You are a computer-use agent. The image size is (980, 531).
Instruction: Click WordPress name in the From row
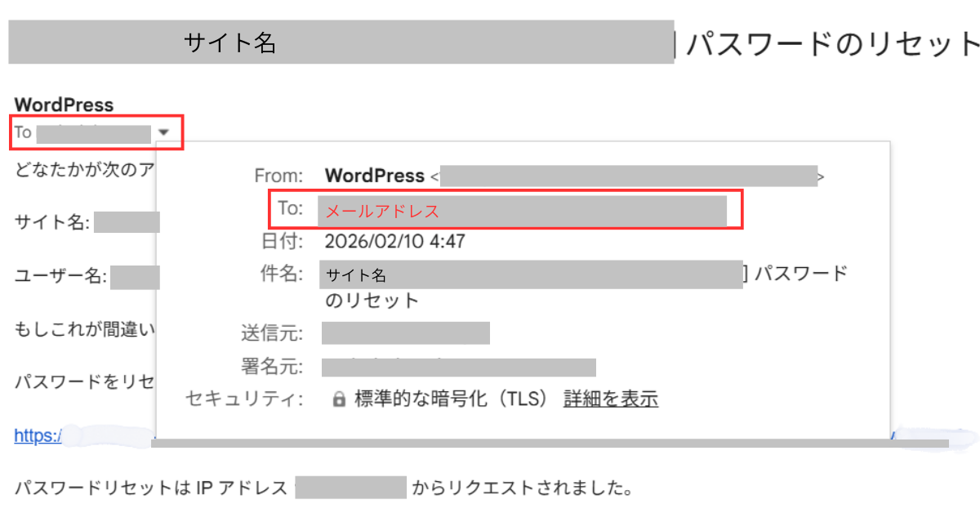coord(374,176)
